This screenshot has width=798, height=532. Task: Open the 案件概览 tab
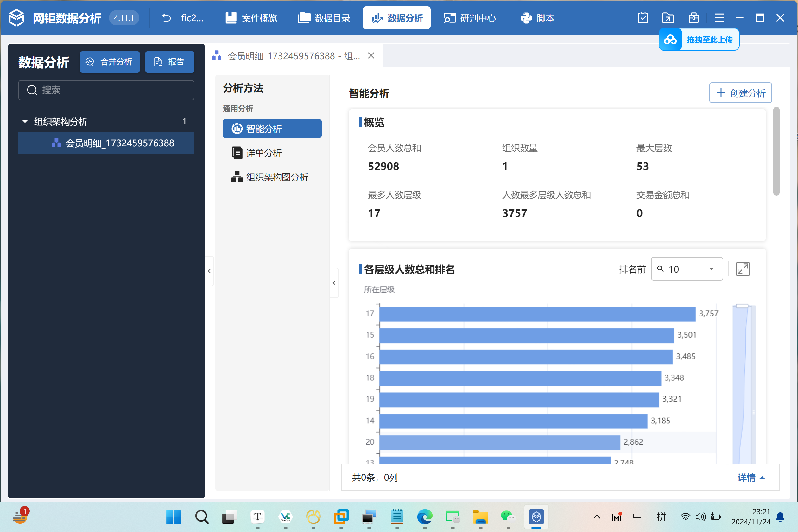pyautogui.click(x=251, y=18)
